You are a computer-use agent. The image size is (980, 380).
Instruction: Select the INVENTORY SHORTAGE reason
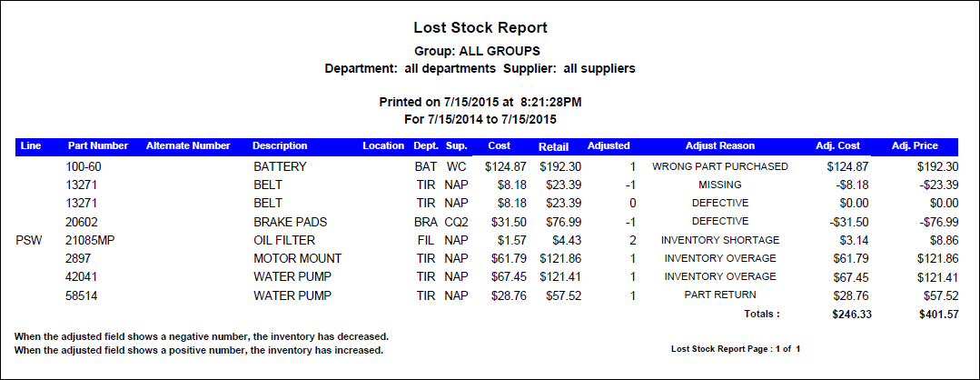720,240
